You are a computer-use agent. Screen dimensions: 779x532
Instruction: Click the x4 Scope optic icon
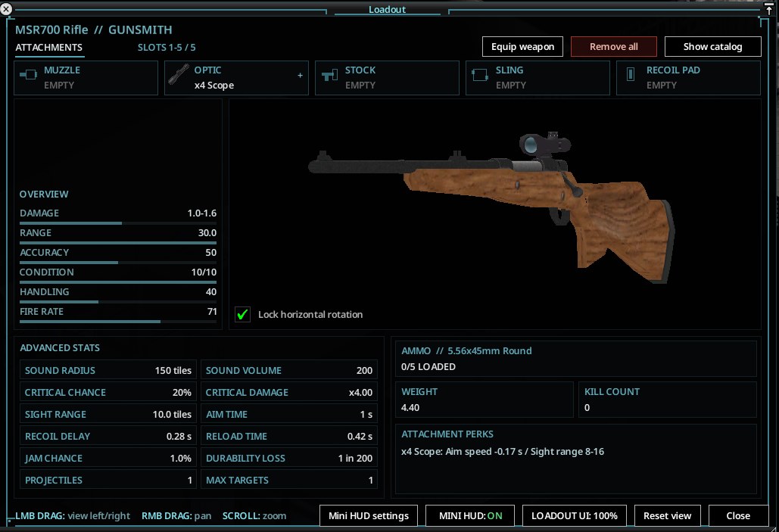point(179,74)
